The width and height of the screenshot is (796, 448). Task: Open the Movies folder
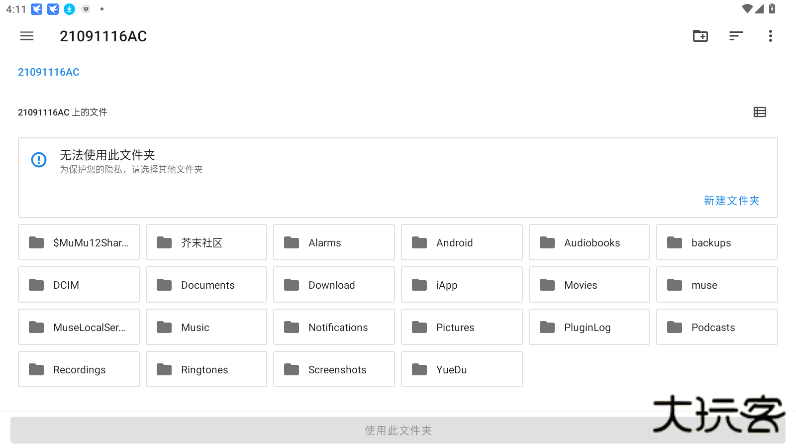[x=589, y=284]
